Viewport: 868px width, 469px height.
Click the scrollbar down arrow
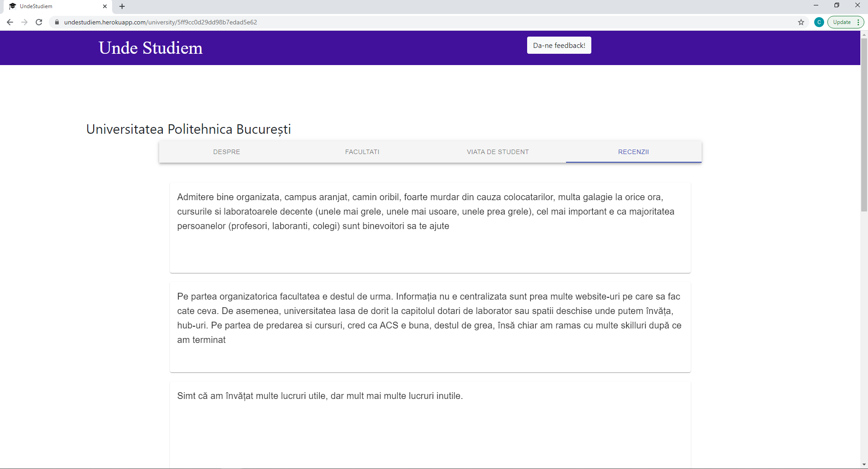point(864,464)
